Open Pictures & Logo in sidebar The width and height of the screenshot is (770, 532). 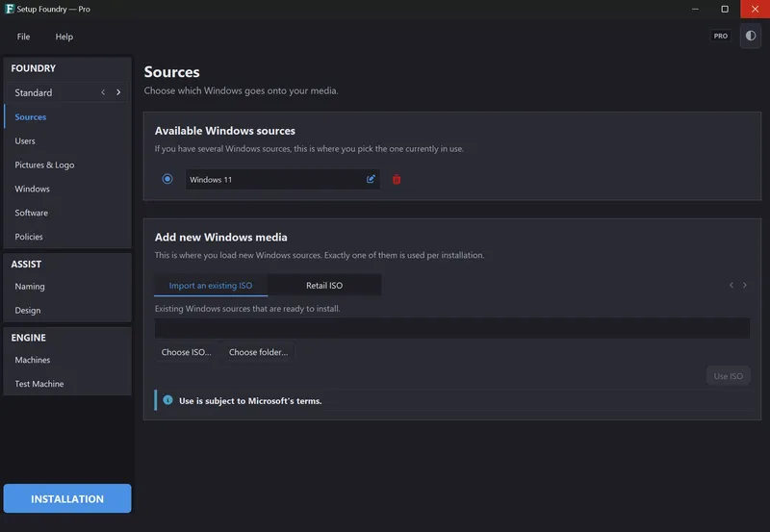point(67,165)
